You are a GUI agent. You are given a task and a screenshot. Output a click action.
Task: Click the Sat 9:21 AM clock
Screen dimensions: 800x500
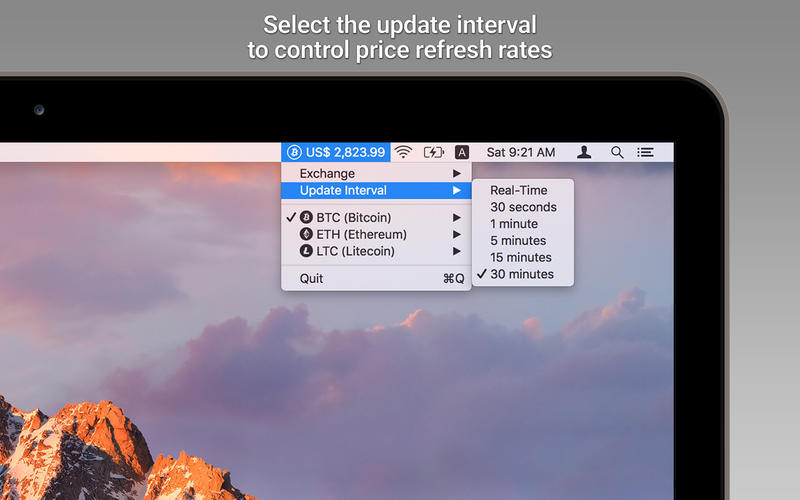pos(520,152)
